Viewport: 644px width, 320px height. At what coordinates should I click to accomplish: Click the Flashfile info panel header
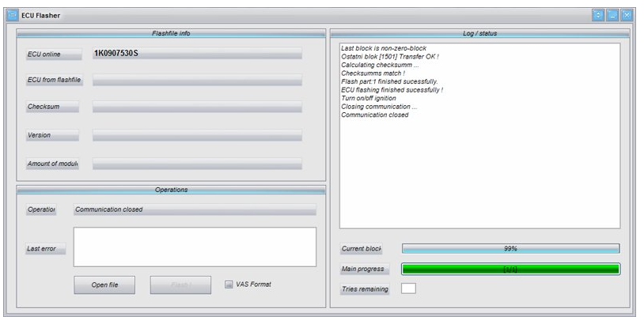pyautogui.click(x=171, y=33)
